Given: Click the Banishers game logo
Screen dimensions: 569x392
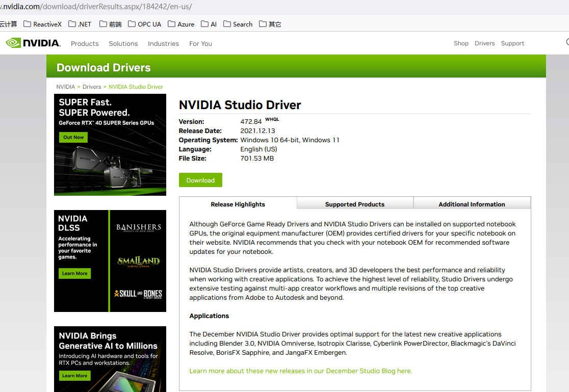Looking at the screenshot, I should click(138, 227).
